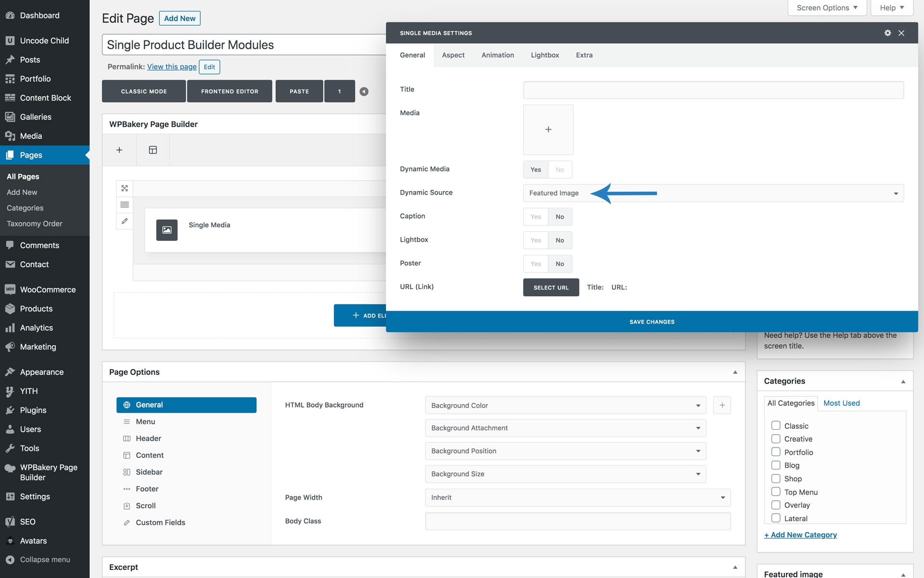Open the modal settings gear icon
Viewport: 924px width, 578px height.
coord(887,33)
